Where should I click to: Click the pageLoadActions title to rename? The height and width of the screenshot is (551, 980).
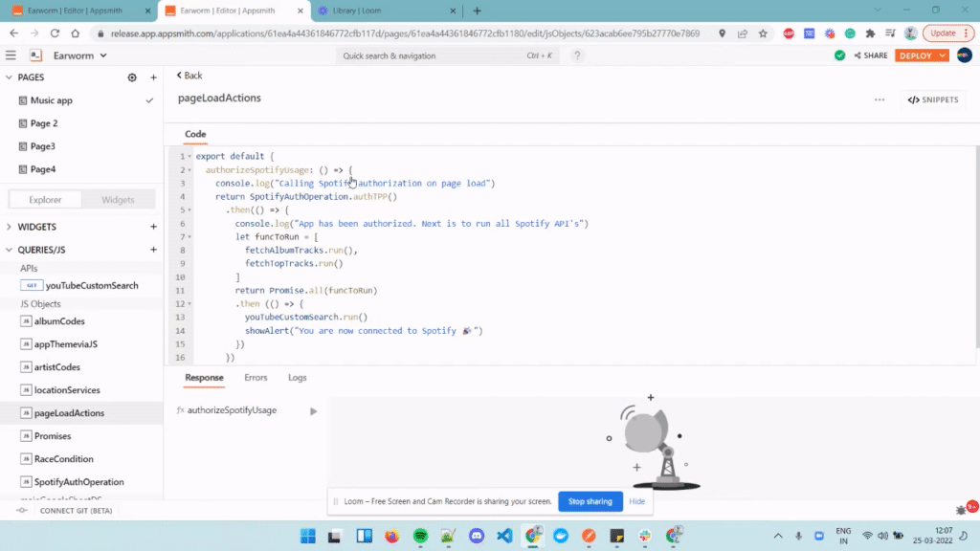pyautogui.click(x=219, y=99)
